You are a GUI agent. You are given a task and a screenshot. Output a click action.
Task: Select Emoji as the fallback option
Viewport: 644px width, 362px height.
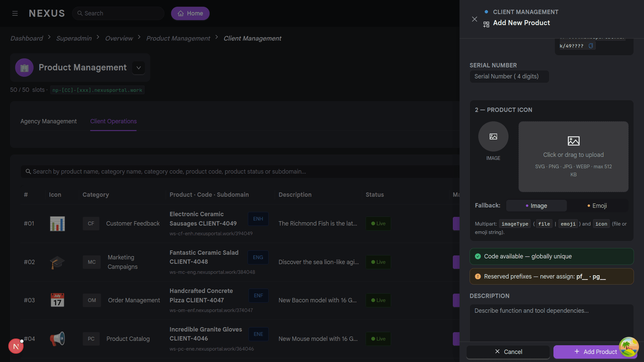coord(597,206)
